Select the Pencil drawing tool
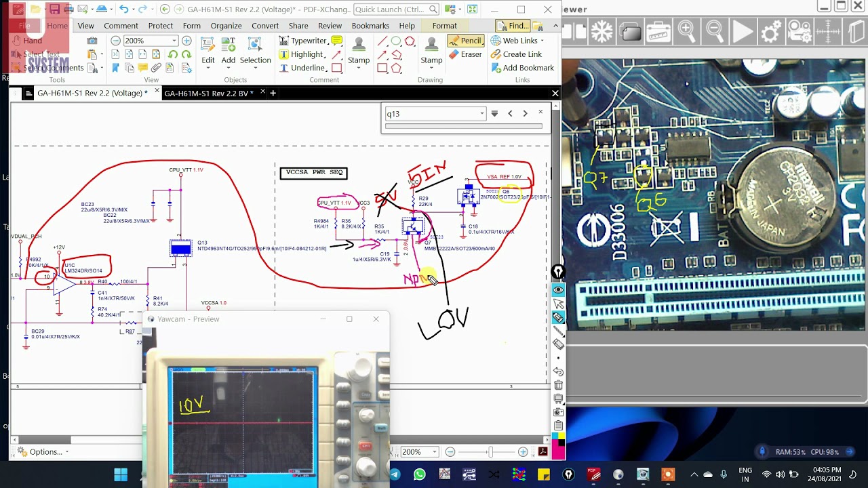The image size is (868, 488). point(465,41)
